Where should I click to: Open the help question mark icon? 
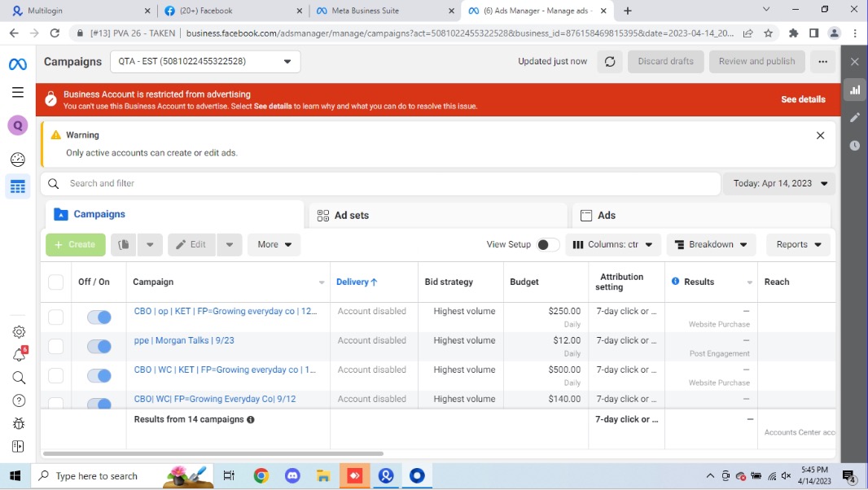coord(19,400)
